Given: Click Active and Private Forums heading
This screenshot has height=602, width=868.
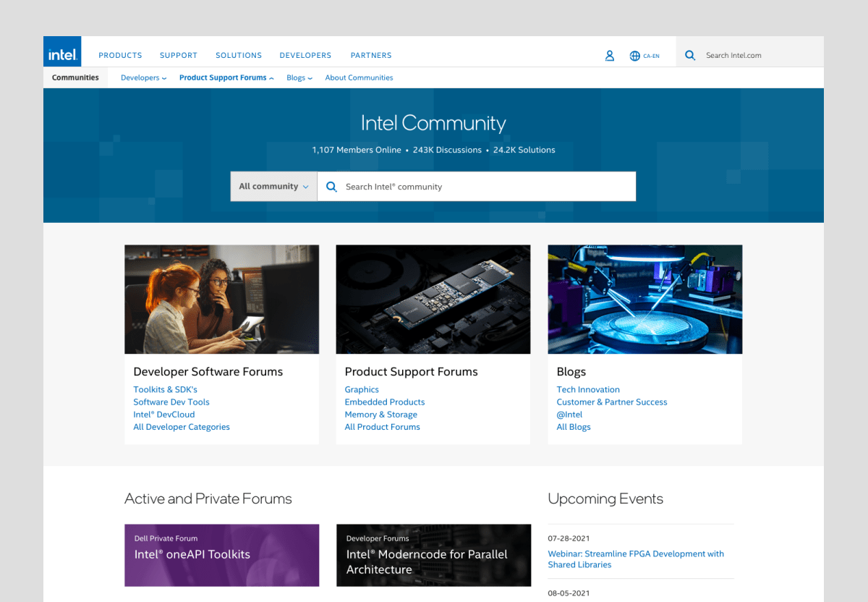Looking at the screenshot, I should pos(208,499).
